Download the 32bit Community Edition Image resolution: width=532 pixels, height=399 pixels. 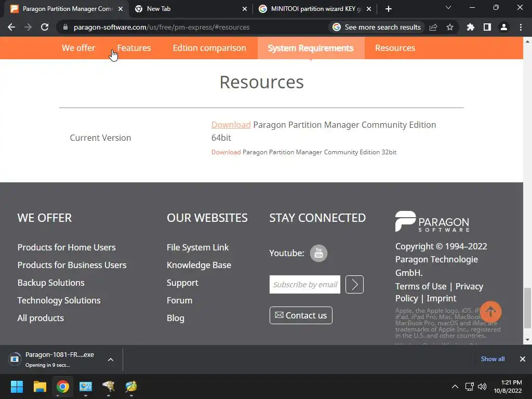226,152
